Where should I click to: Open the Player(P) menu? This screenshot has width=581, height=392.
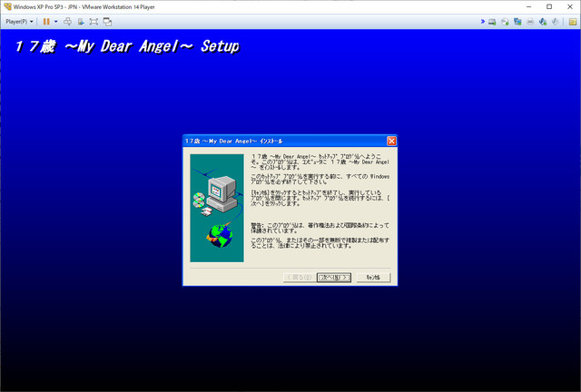[x=19, y=22]
